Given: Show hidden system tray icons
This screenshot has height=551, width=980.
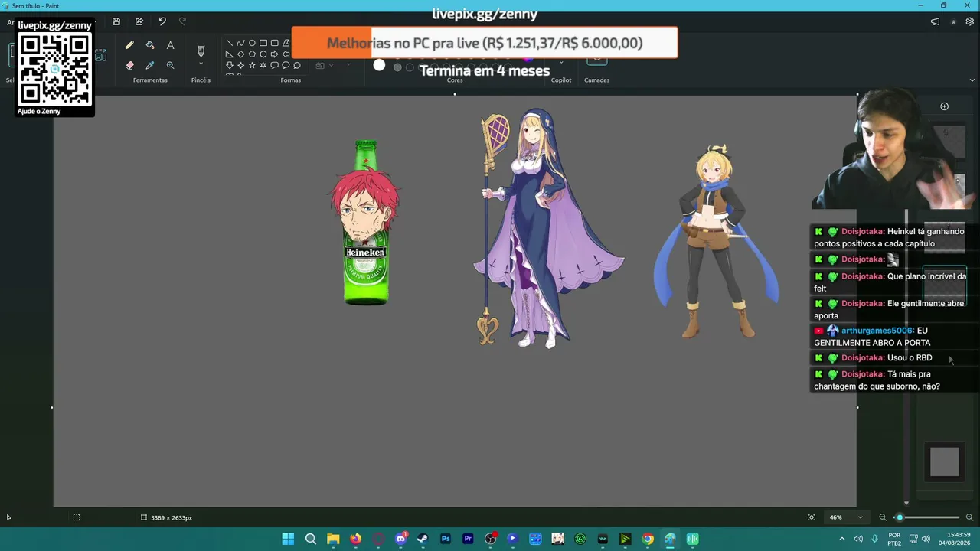Looking at the screenshot, I should coord(842,539).
